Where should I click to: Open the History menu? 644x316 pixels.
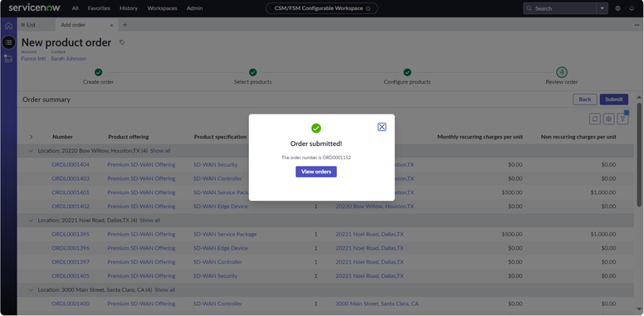click(129, 8)
